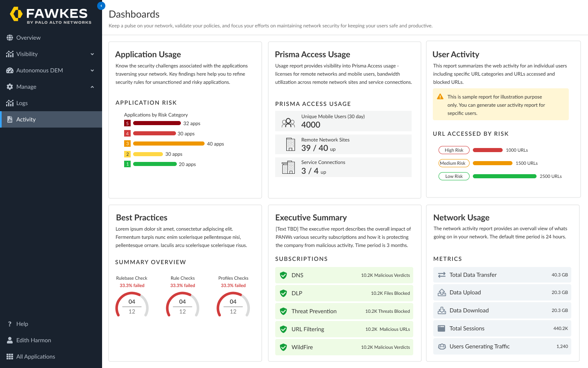Open the Help link in sidebar
The image size is (588, 368).
(x=51, y=324)
